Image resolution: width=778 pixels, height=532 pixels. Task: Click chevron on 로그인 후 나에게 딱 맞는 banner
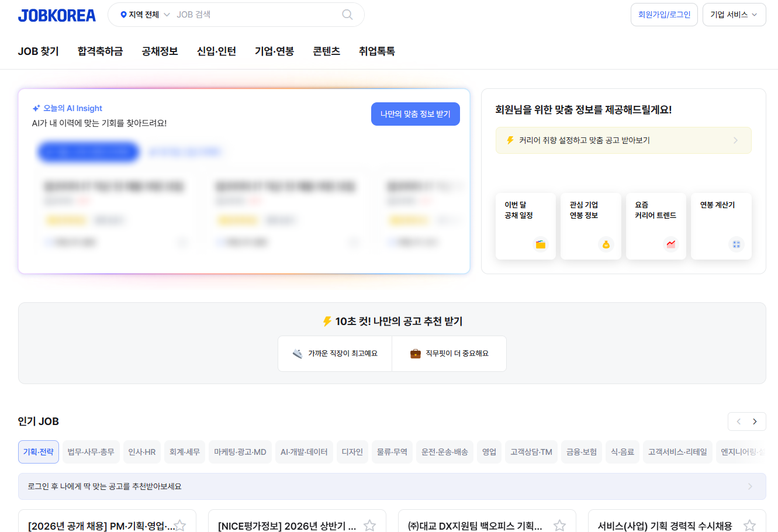[x=750, y=486]
